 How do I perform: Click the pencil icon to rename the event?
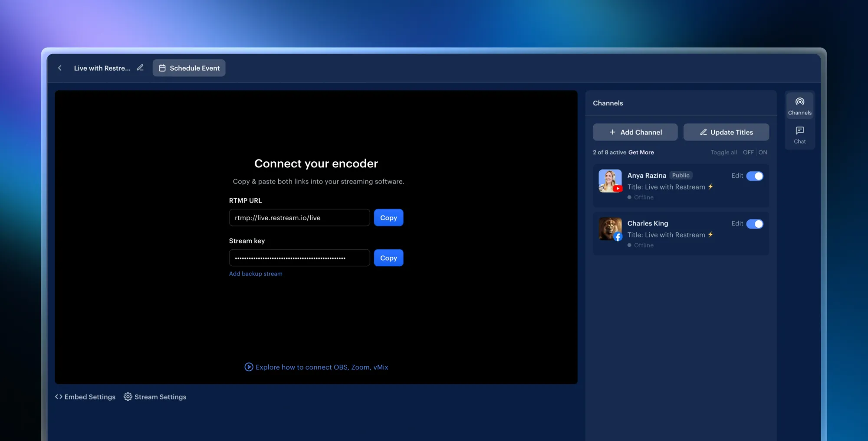click(140, 68)
